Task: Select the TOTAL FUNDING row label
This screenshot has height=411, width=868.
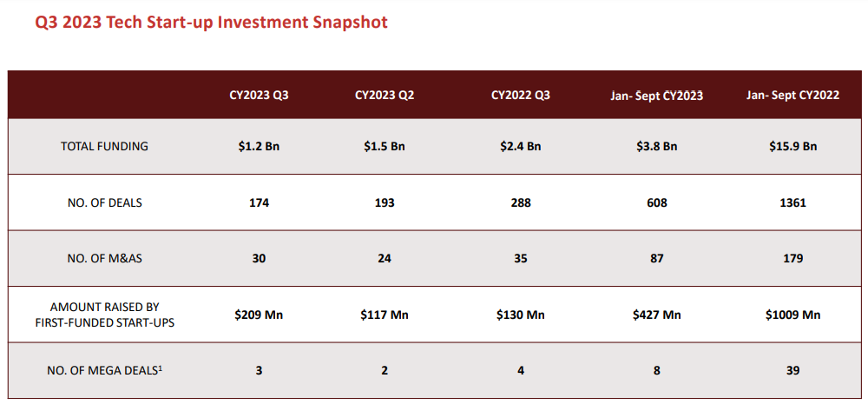Action: [x=104, y=146]
